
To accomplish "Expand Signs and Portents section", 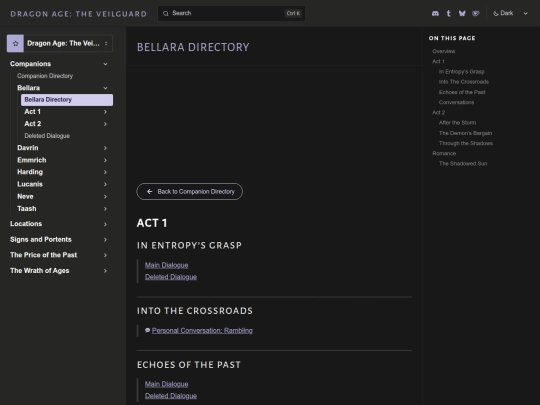I will pyautogui.click(x=105, y=240).
